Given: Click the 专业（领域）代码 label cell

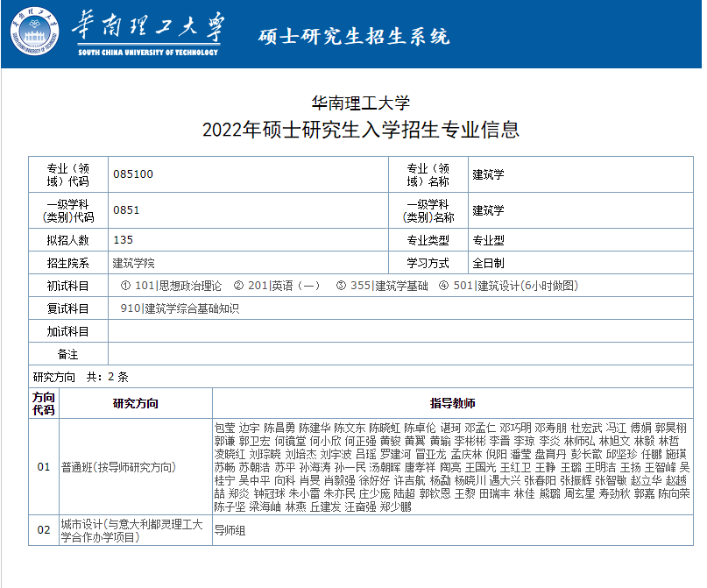Looking at the screenshot, I should 68,174.
